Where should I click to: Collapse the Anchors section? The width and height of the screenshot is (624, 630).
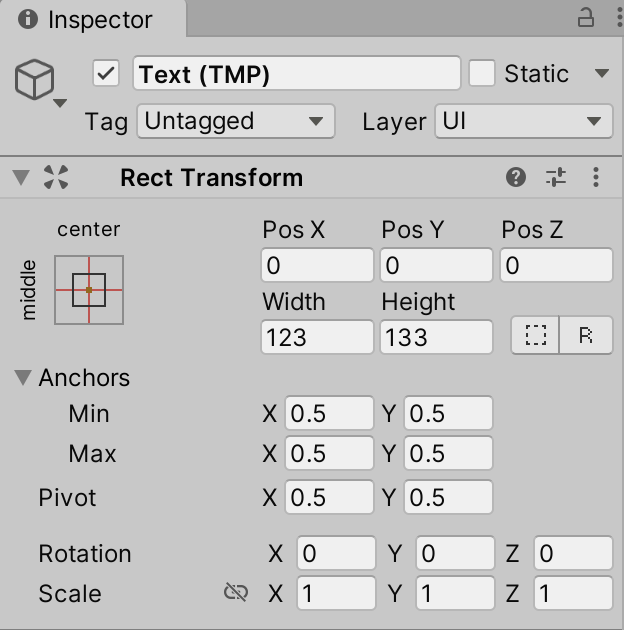[22, 378]
